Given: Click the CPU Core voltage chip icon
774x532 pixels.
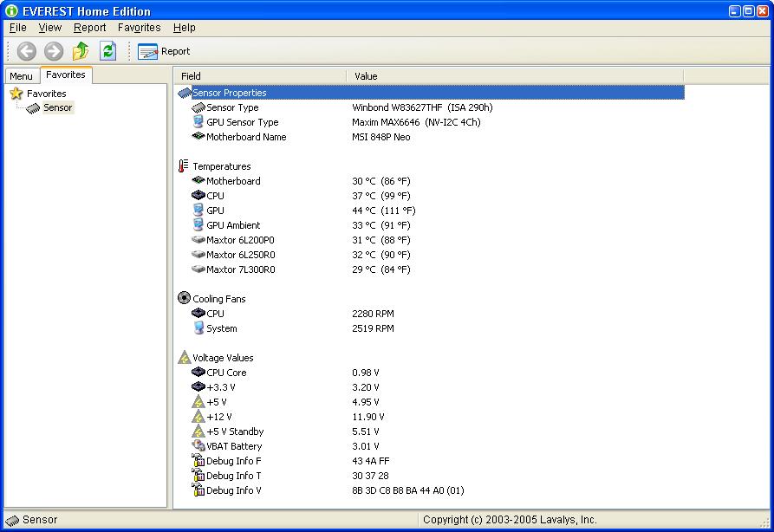Looking at the screenshot, I should 198,372.
